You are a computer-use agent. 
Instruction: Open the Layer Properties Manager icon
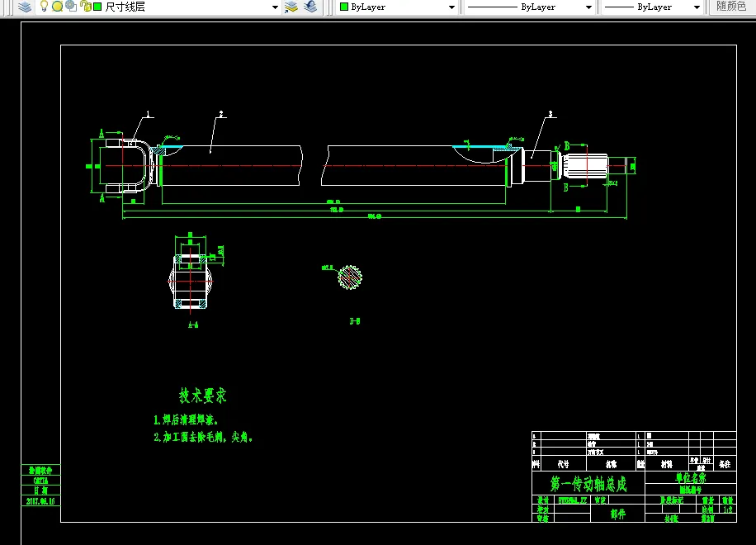click(x=25, y=7)
